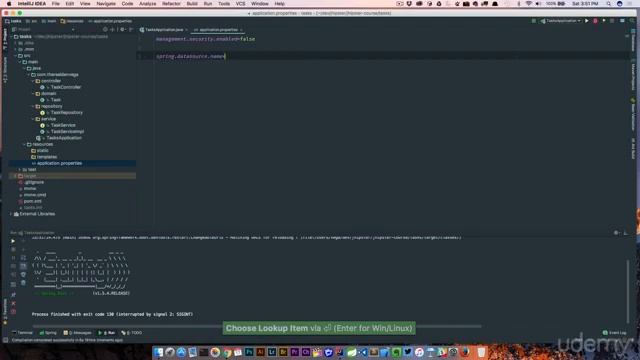Select the TaskService interface in the tree
This screenshot has height=360, width=640.
62,125
